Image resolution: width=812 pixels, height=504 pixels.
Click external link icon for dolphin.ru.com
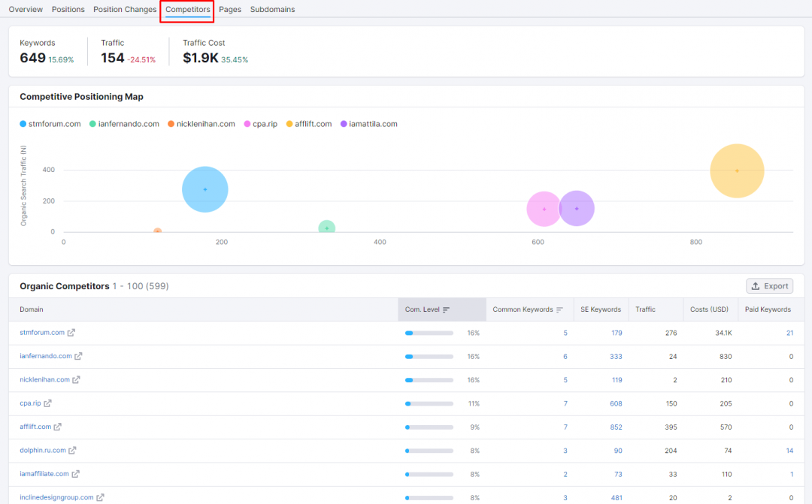pyautogui.click(x=72, y=451)
